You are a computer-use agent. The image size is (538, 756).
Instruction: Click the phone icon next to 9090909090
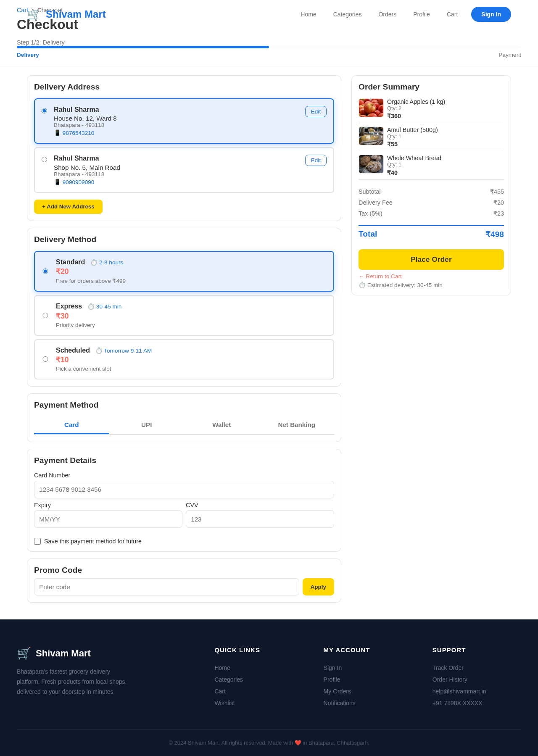click(58, 182)
